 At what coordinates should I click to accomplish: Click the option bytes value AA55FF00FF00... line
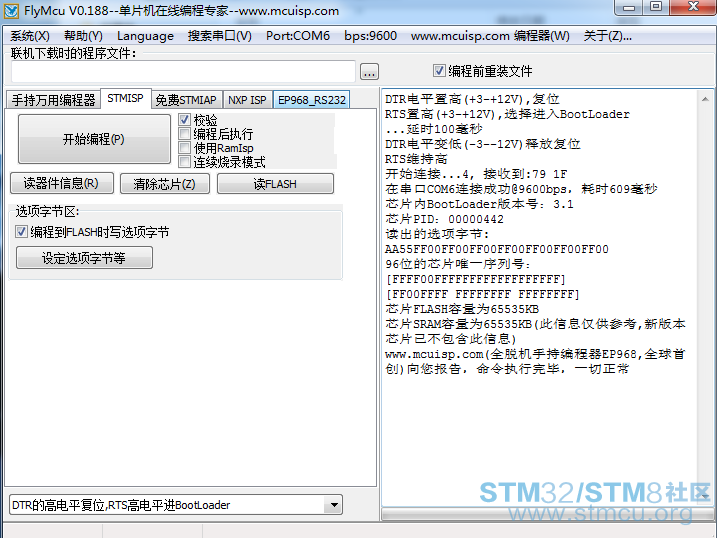tap(497, 249)
